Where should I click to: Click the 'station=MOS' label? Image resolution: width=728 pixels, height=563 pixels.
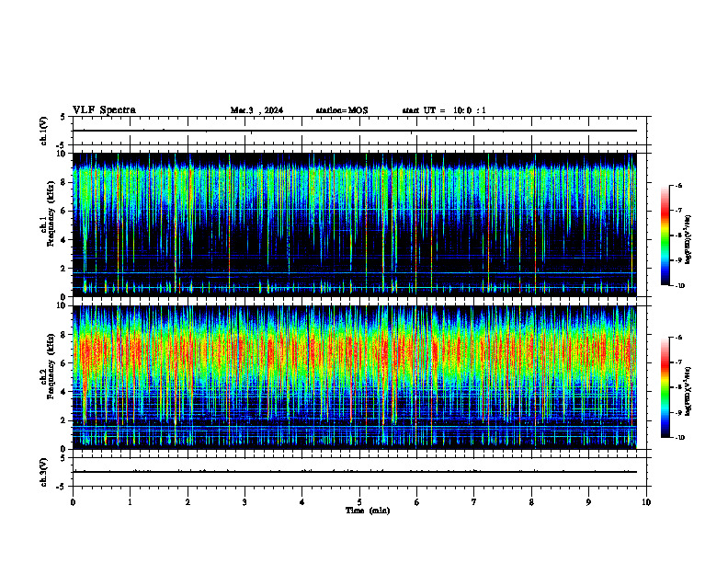pos(342,110)
